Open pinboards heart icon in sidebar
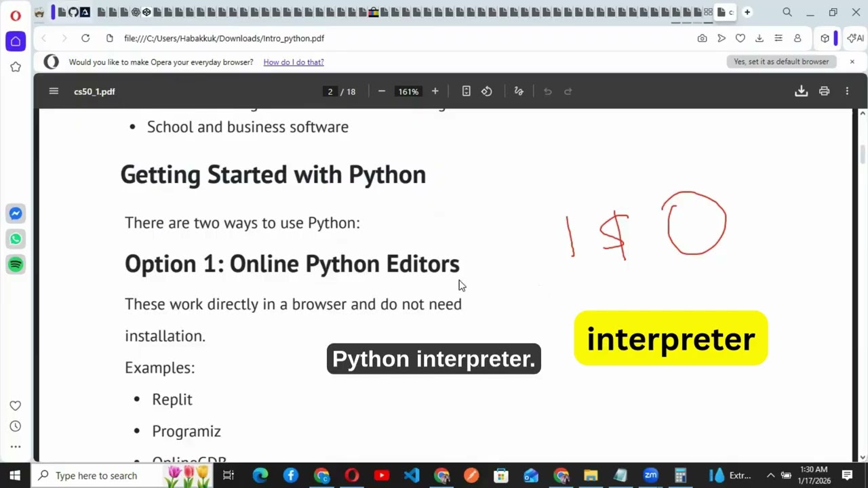Viewport: 868px width, 488px height. tap(16, 405)
